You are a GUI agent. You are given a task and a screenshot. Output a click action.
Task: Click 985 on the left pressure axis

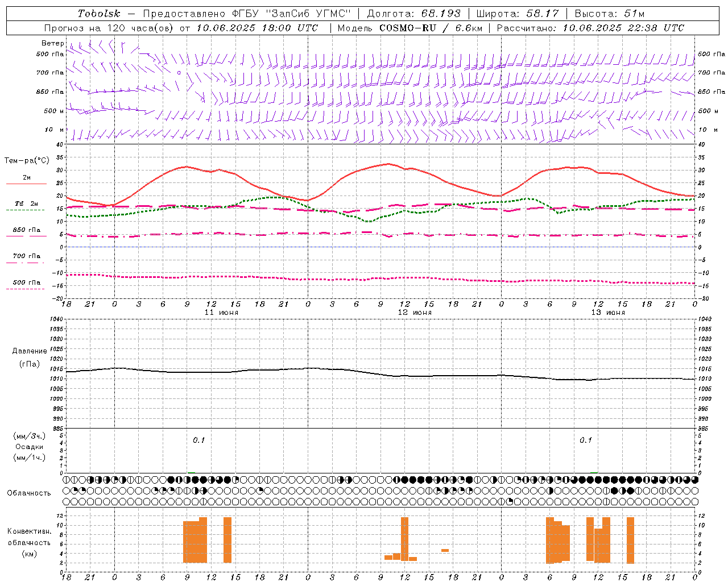[57, 429]
